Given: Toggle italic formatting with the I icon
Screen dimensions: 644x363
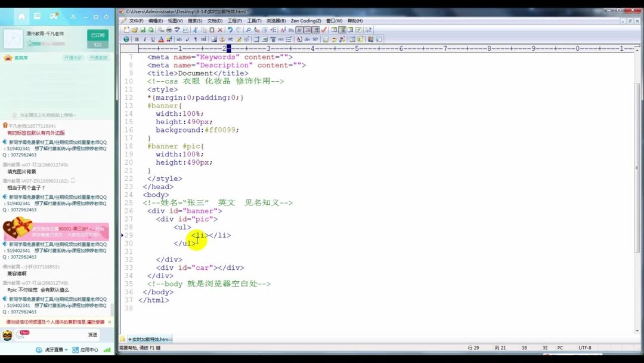Looking at the screenshot, I should pyautogui.click(x=145, y=38).
